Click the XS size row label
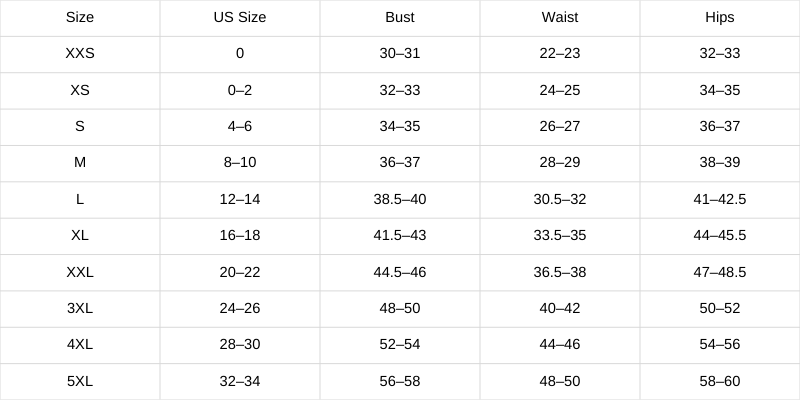 click(x=80, y=90)
